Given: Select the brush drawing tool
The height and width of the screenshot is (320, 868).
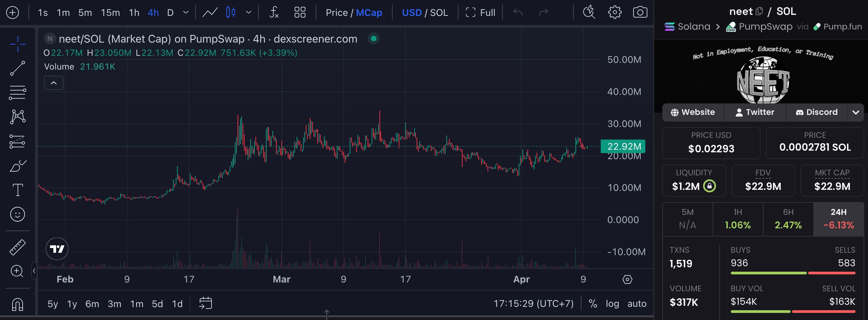Looking at the screenshot, I should click(18, 166).
